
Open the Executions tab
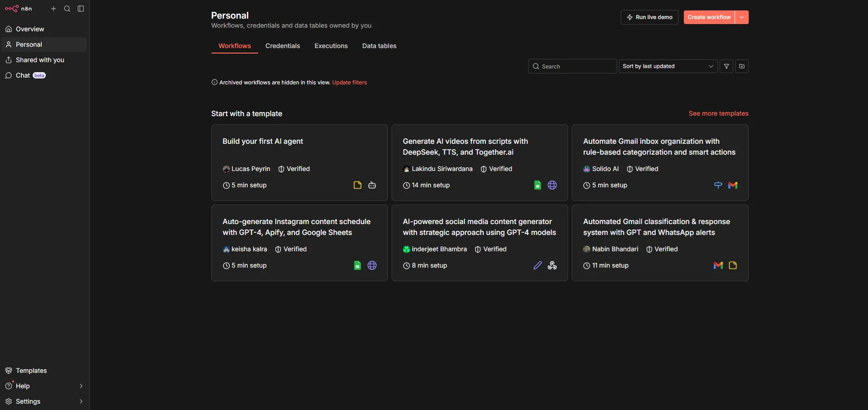(331, 46)
